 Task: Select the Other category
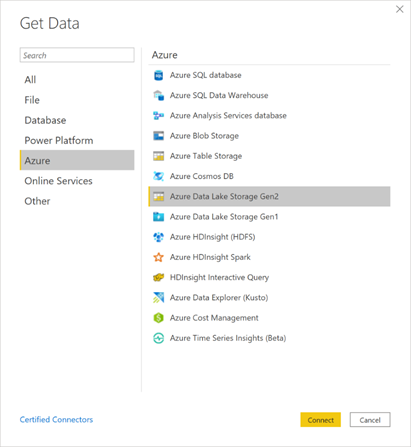[77, 201]
